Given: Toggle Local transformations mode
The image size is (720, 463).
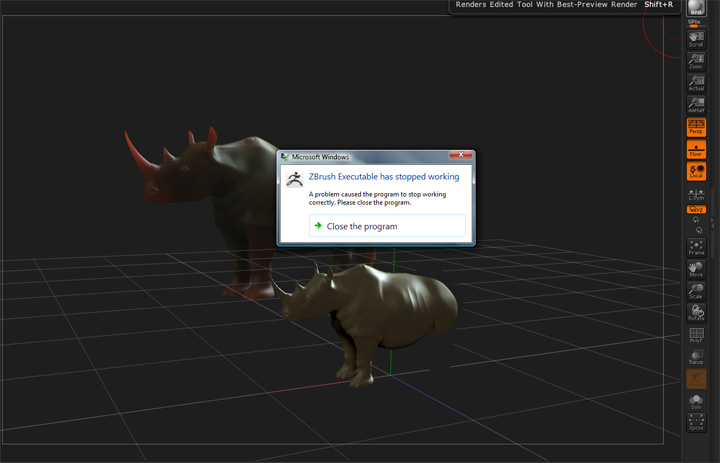Looking at the screenshot, I should pyautogui.click(x=696, y=171).
